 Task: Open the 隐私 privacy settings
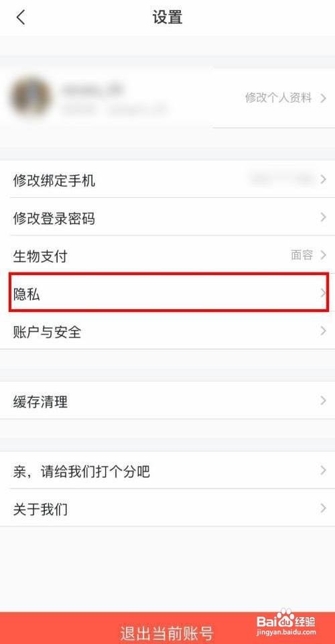tap(169, 293)
